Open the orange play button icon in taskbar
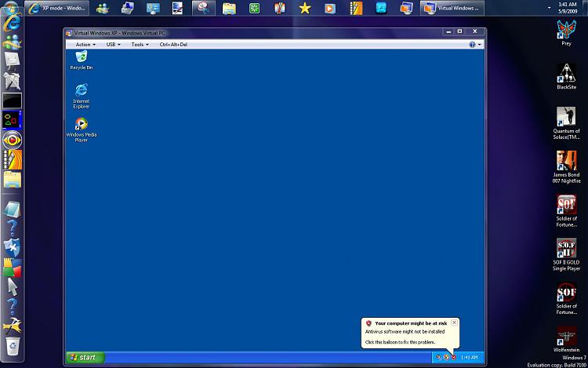The image size is (588, 368). [330, 9]
